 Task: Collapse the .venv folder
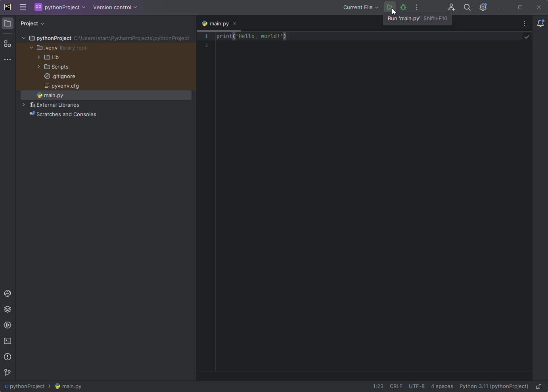tap(31, 48)
